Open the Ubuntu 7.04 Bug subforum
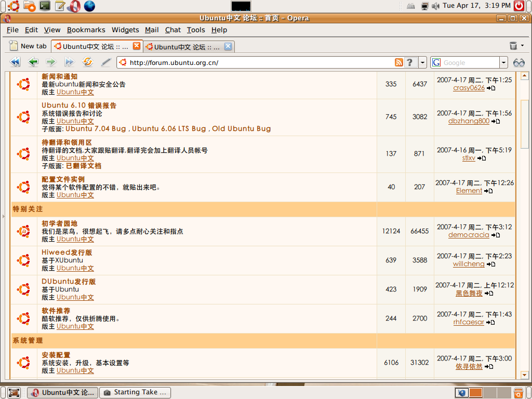 click(96, 129)
